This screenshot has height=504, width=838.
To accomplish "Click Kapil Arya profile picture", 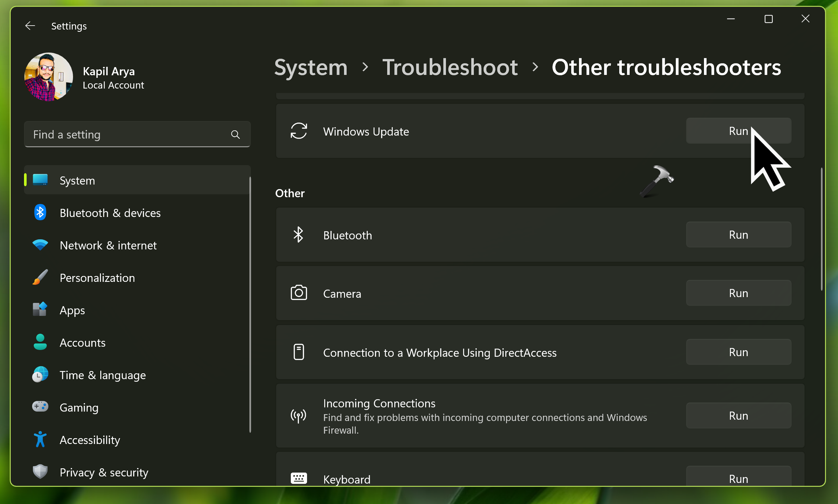I will 49,77.
